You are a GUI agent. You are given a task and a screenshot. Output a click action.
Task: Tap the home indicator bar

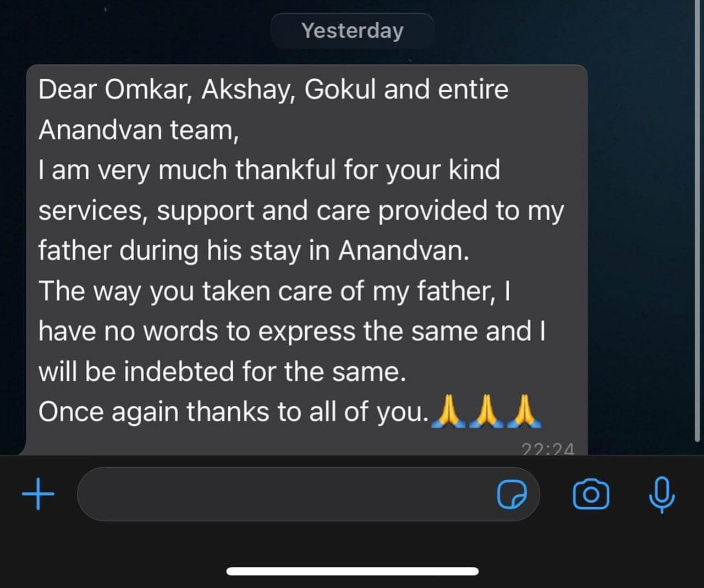[352, 572]
